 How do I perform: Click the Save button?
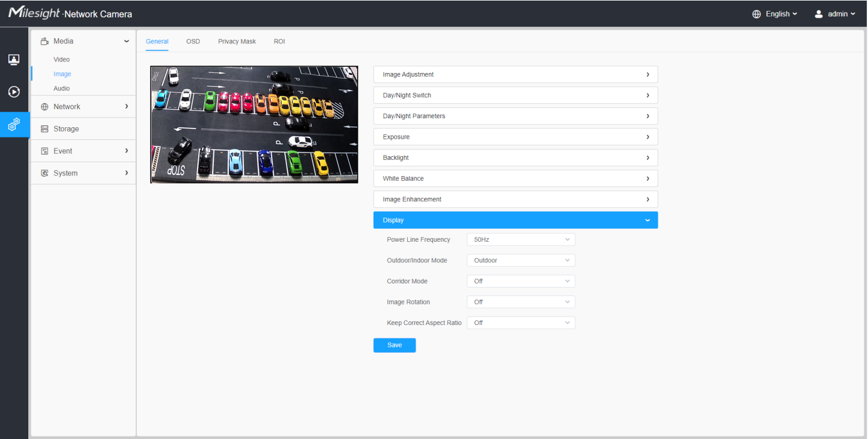coord(394,346)
